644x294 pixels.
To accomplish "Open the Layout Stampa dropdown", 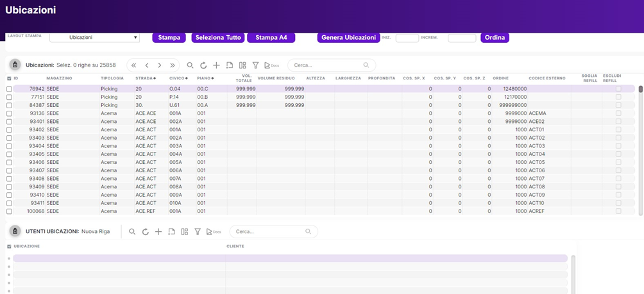I will point(94,38).
